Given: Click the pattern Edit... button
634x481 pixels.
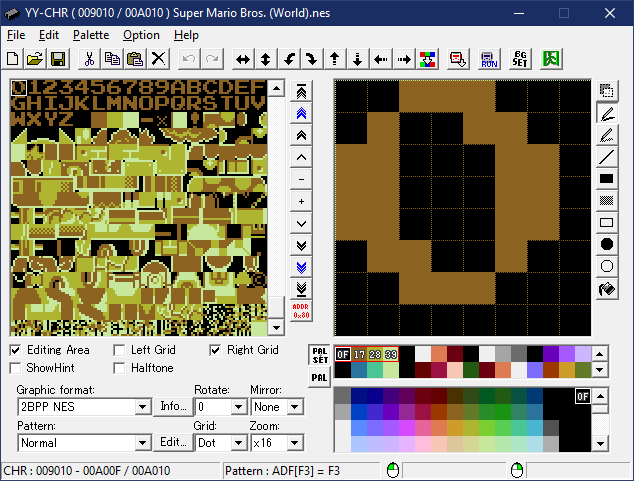Looking at the screenshot, I should click(173, 442).
